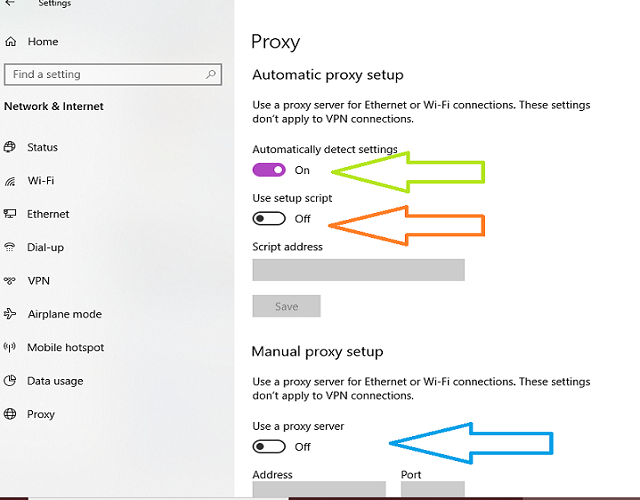
Task: Click the search magnifier icon
Action: point(211,74)
